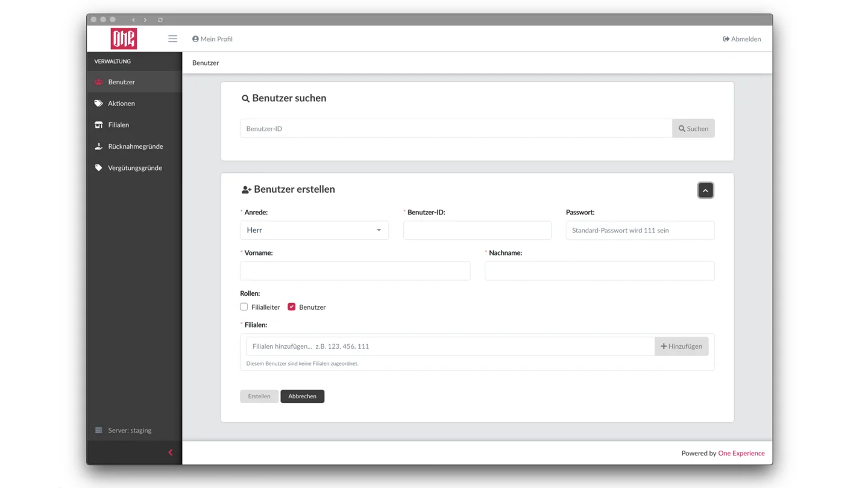The image size is (868, 488).
Task: Click the Filialen hinzufügen input field
Action: click(450, 346)
